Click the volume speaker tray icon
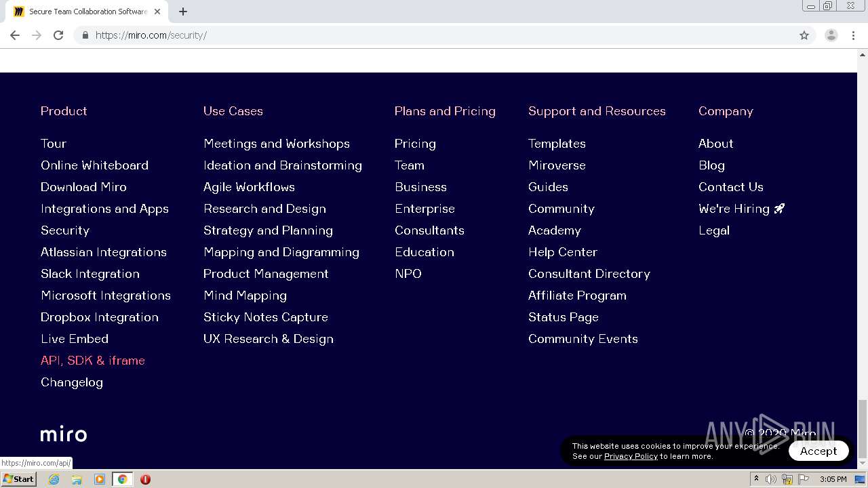The width and height of the screenshot is (868, 488). (771, 479)
